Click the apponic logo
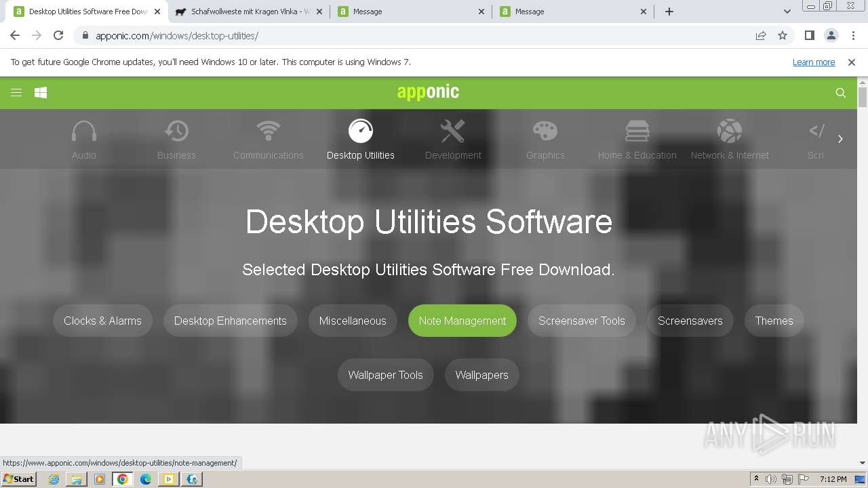Image resolution: width=868 pixels, height=488 pixels. [x=428, y=92]
